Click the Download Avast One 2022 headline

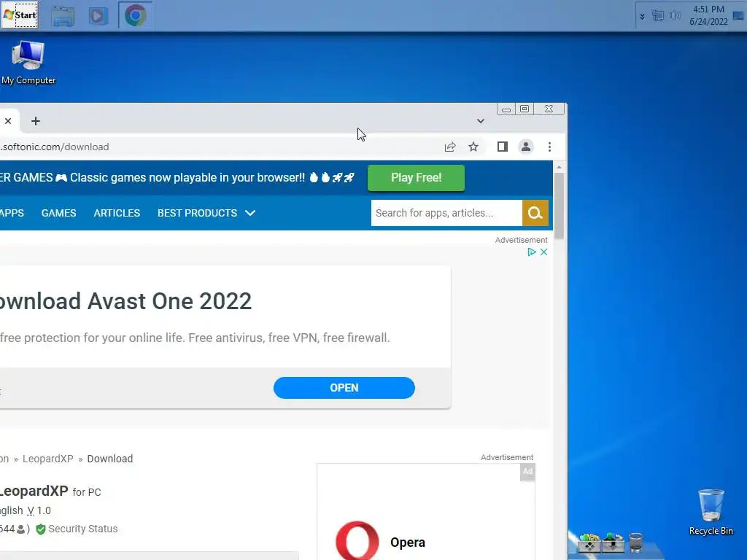pos(125,301)
